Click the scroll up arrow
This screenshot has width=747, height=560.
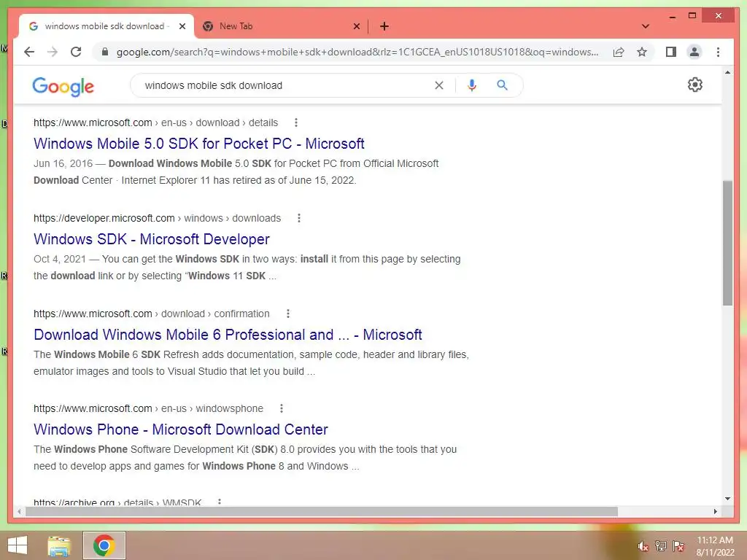click(x=727, y=72)
